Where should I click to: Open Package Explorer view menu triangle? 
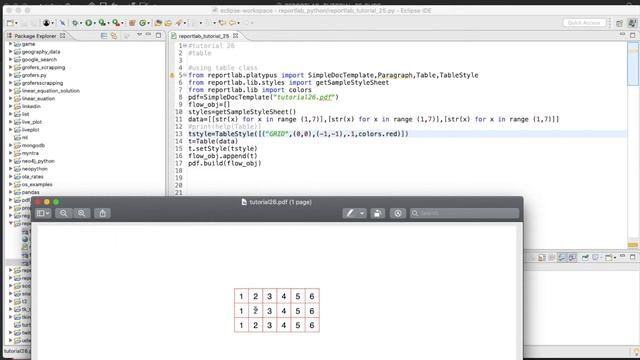click(x=139, y=35)
